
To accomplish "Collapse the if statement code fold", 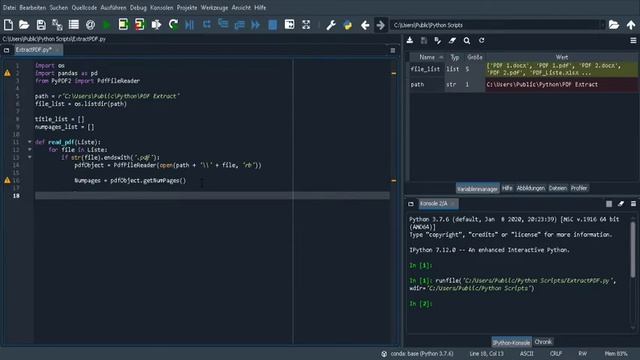I will click(29, 157).
